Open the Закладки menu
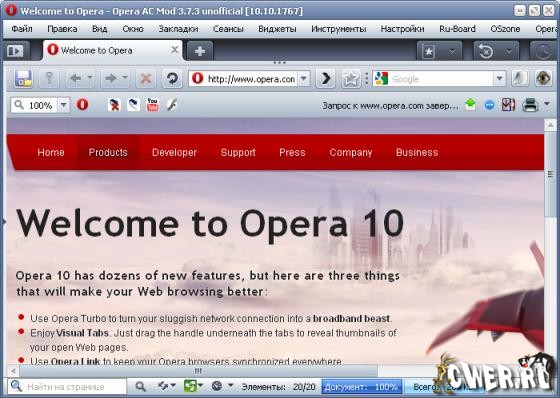This screenshot has height=398, width=560. (x=178, y=29)
